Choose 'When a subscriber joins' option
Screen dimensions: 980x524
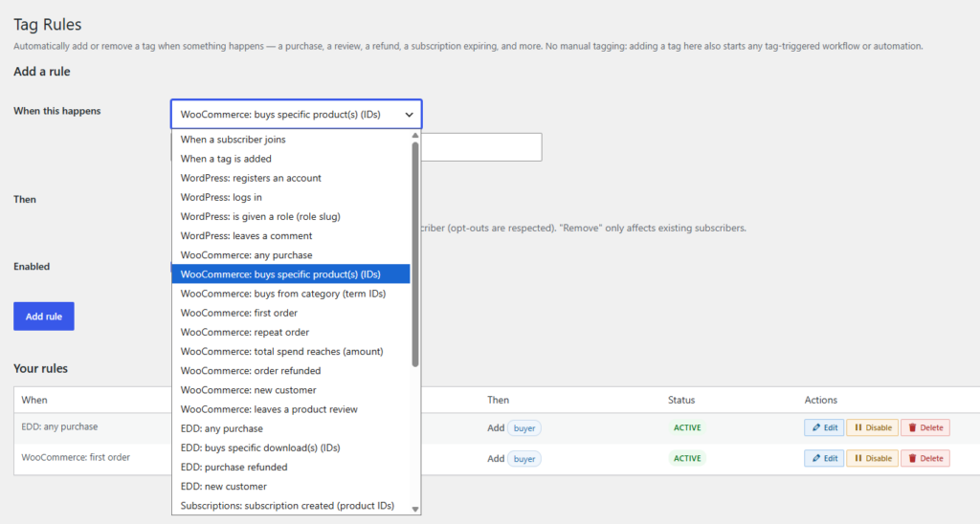tap(291, 140)
